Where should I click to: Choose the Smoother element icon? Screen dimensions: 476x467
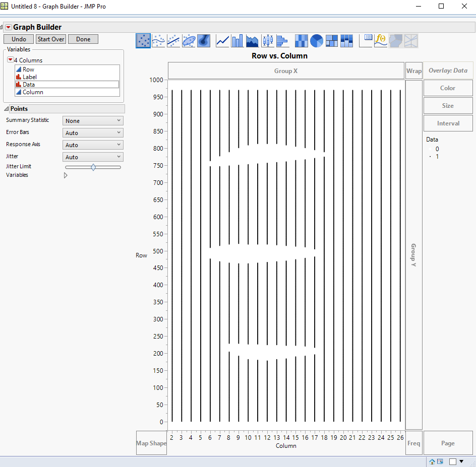(x=158, y=41)
